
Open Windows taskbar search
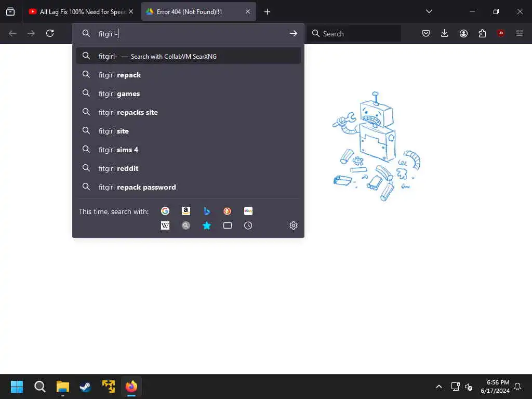(x=39, y=387)
